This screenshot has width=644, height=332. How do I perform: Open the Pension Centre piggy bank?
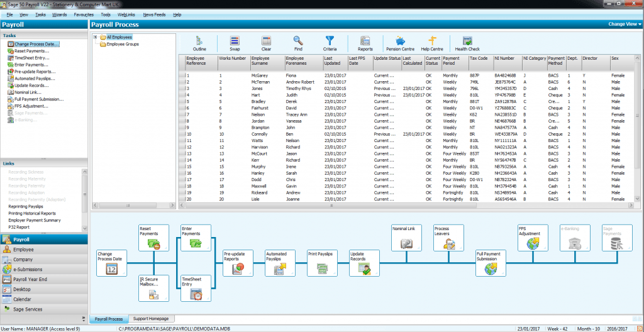pyautogui.click(x=401, y=43)
